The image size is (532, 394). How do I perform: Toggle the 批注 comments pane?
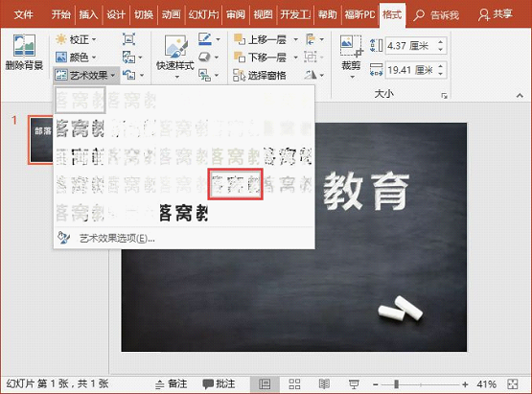tap(219, 384)
